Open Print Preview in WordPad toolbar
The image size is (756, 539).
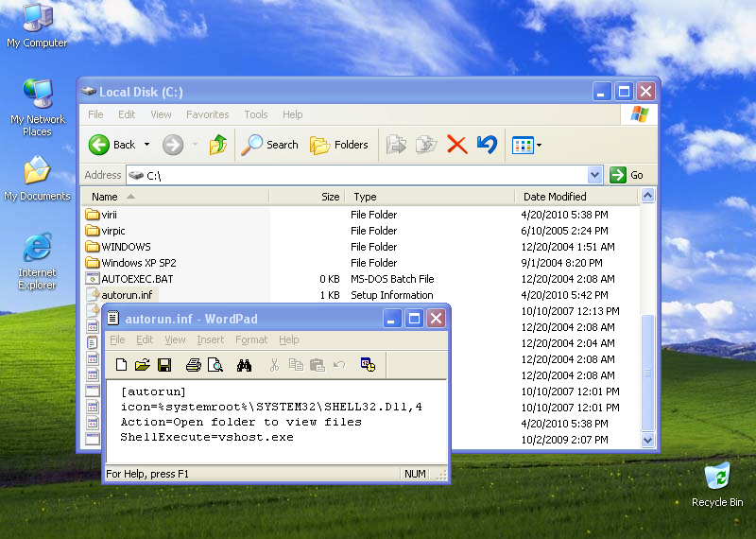point(215,365)
